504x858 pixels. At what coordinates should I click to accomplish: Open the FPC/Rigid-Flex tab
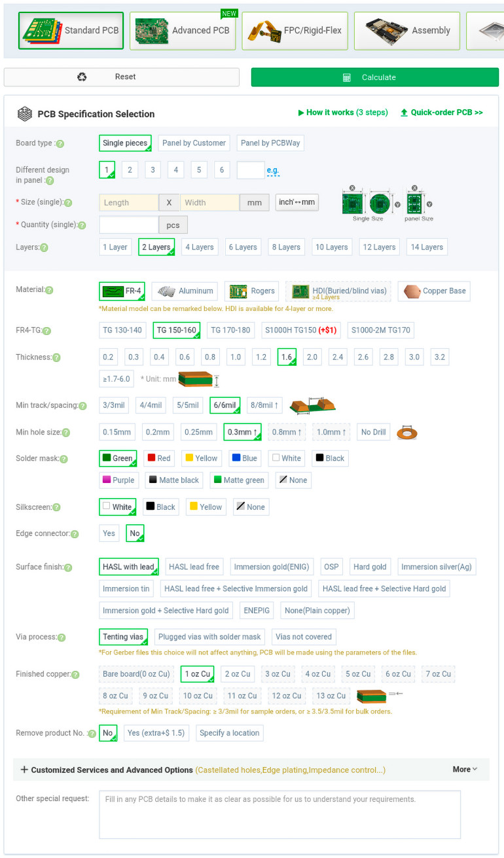(x=295, y=31)
